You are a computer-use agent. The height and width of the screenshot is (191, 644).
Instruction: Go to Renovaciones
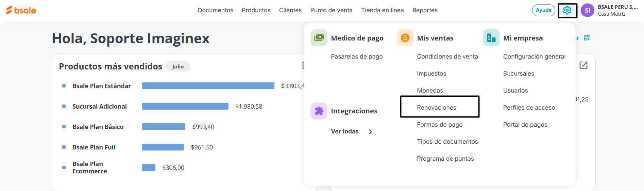click(437, 108)
